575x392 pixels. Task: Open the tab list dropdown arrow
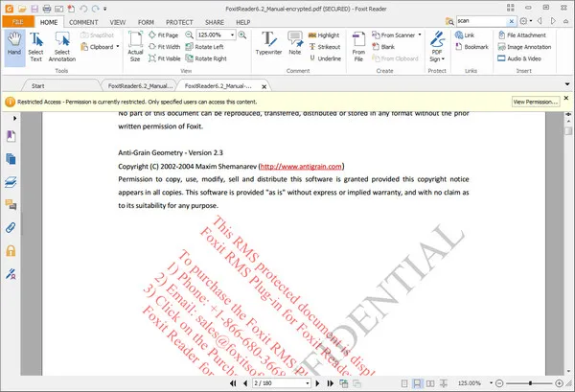(567, 84)
